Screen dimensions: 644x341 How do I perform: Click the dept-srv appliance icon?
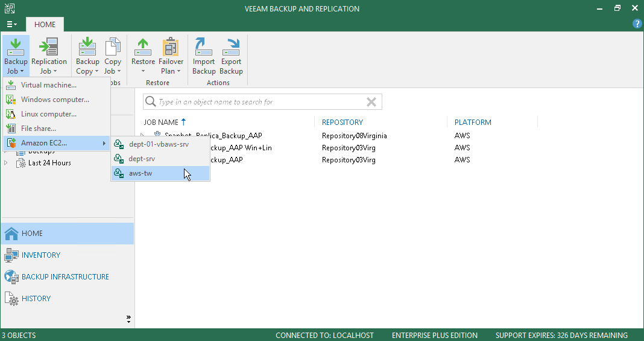(119, 159)
